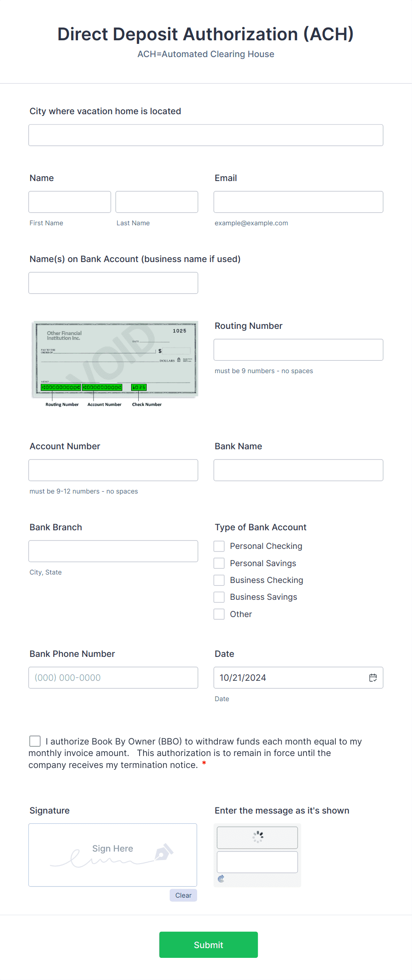Check the Other account type option
Screen dimensions: 412x980
point(219,614)
